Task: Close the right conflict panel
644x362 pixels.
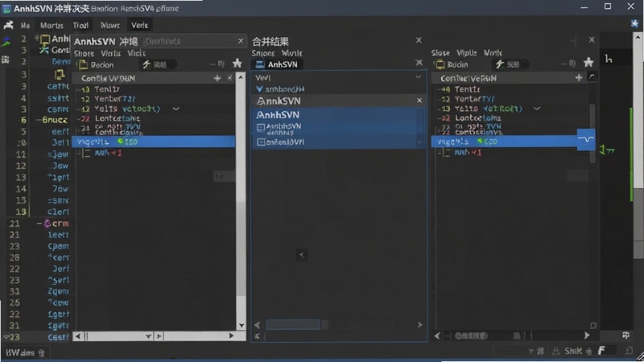Action: point(592,39)
